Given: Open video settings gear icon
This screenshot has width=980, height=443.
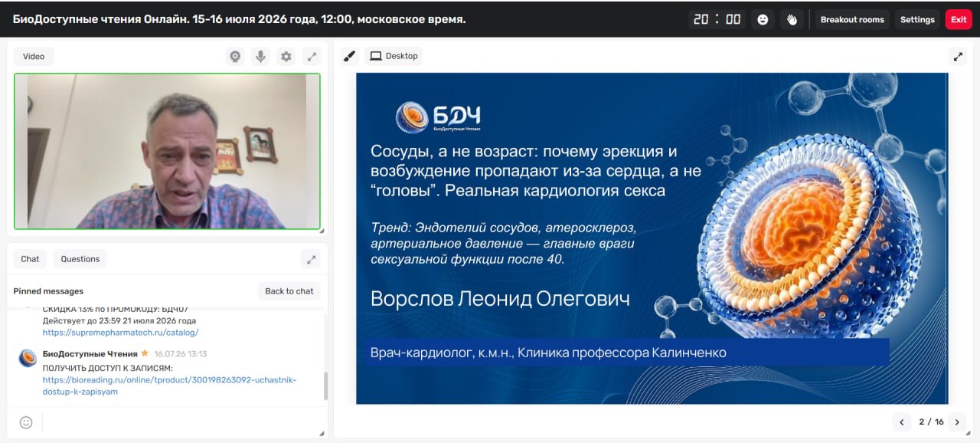Looking at the screenshot, I should [286, 56].
